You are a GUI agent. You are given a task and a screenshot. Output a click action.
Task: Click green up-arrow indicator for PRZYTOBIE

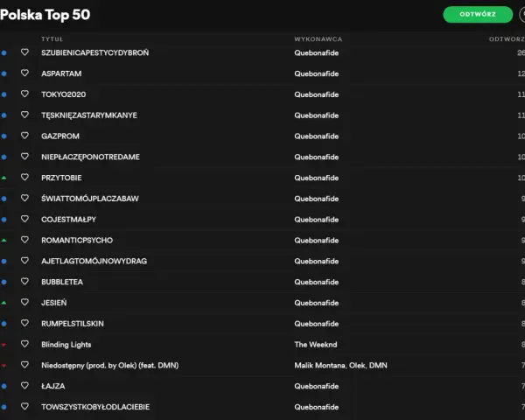tap(4, 178)
